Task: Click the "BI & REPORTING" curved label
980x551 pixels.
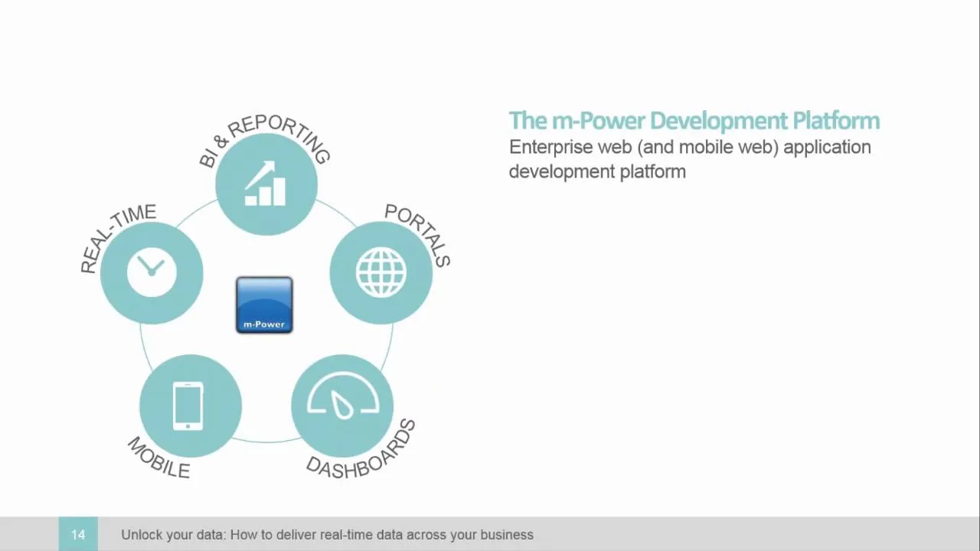Action: coord(264,140)
